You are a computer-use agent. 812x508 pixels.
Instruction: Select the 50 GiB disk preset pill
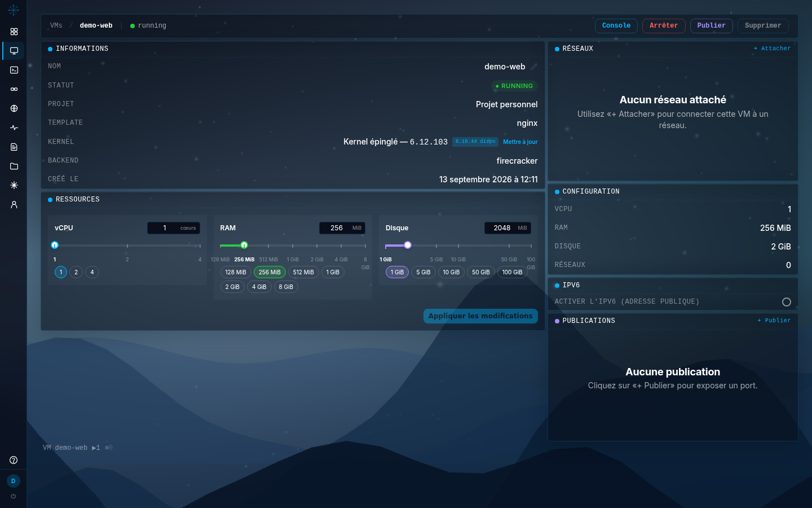click(481, 272)
